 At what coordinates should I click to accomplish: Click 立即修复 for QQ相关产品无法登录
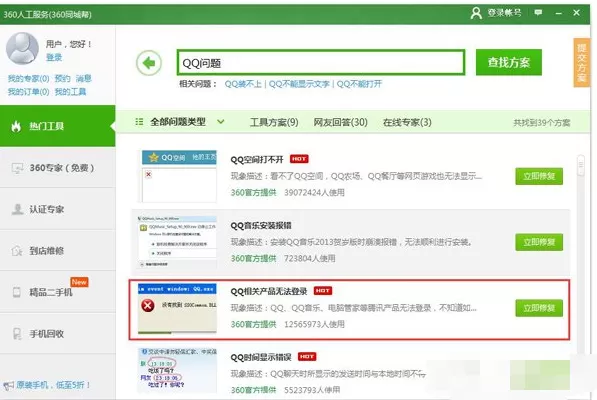tap(539, 308)
